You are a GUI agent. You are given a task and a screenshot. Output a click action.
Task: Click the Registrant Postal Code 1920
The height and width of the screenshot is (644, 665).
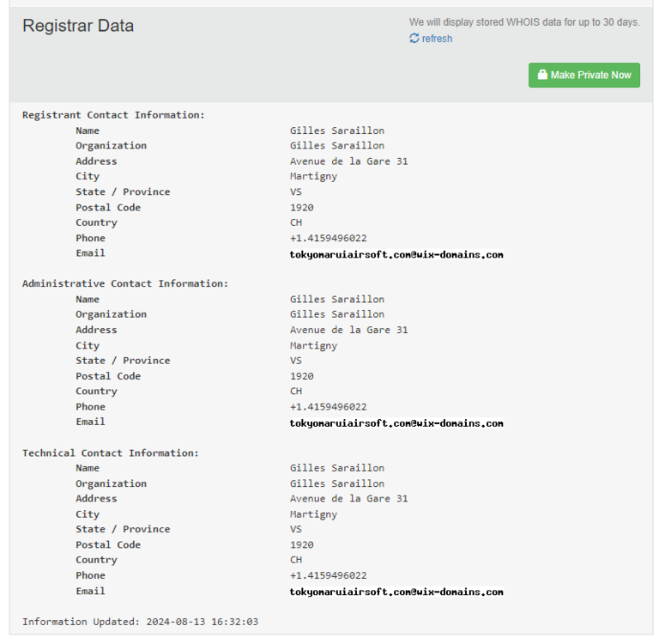pyautogui.click(x=301, y=208)
